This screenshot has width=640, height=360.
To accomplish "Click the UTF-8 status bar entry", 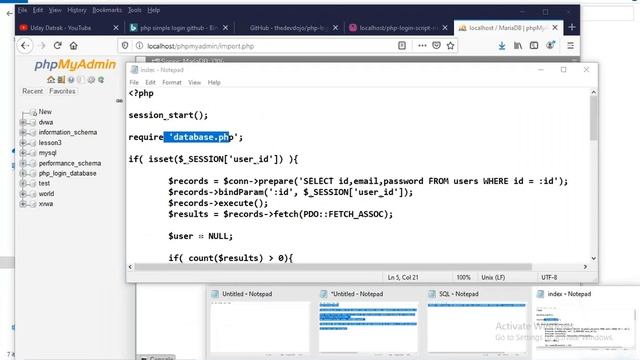I will (549, 277).
